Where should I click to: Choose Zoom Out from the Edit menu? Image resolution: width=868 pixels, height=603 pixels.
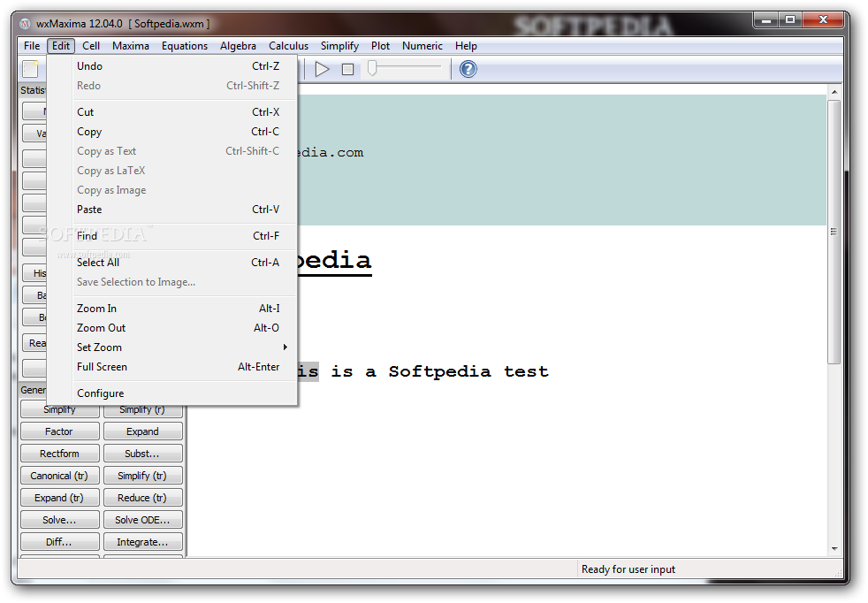pos(172,328)
